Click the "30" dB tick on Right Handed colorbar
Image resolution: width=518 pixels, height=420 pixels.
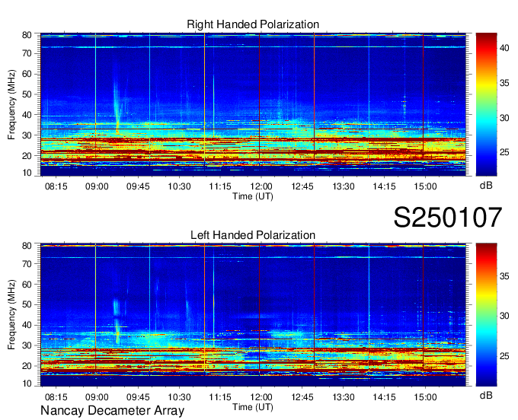504,118
